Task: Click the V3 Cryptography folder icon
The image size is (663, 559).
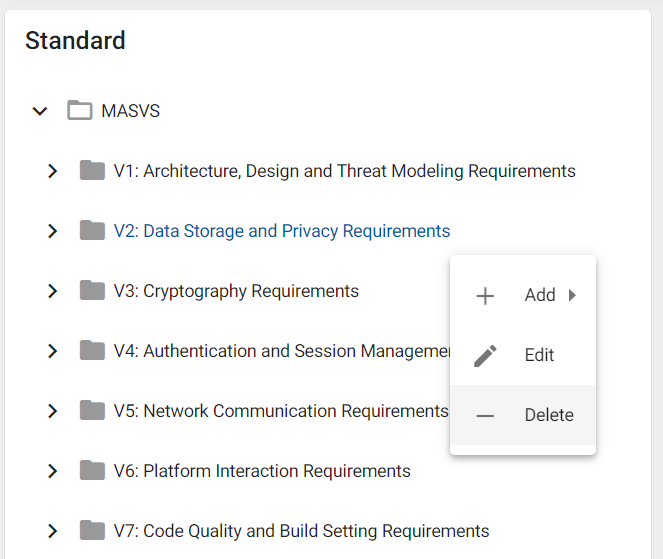Action: pyautogui.click(x=92, y=290)
